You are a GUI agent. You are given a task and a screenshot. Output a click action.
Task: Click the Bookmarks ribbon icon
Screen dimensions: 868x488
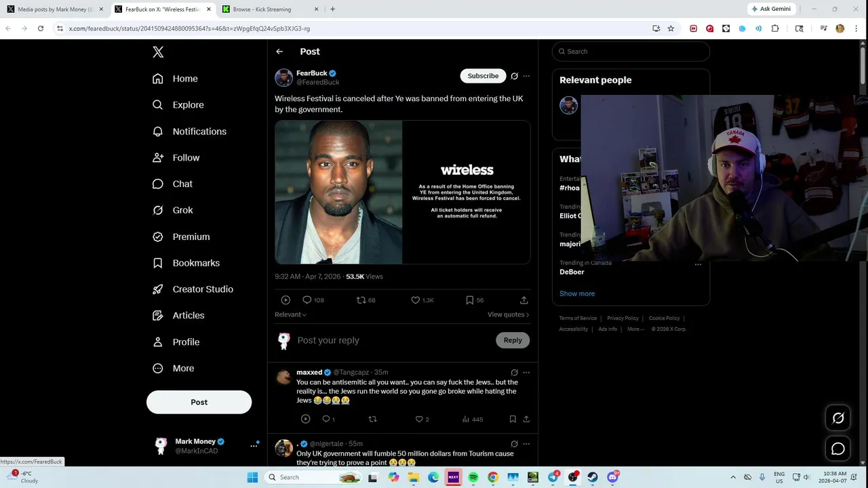coord(158,263)
